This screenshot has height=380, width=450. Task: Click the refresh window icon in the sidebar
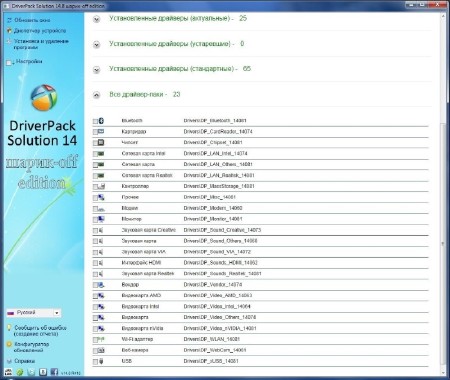(9, 20)
